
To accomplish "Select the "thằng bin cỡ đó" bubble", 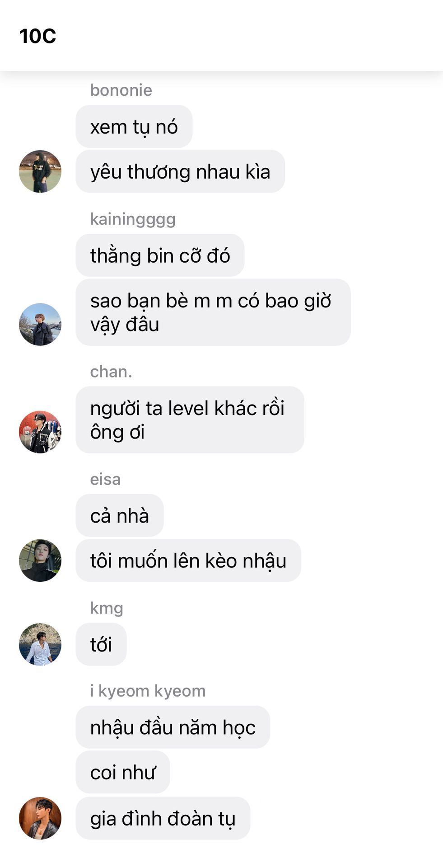I will pyautogui.click(x=160, y=255).
